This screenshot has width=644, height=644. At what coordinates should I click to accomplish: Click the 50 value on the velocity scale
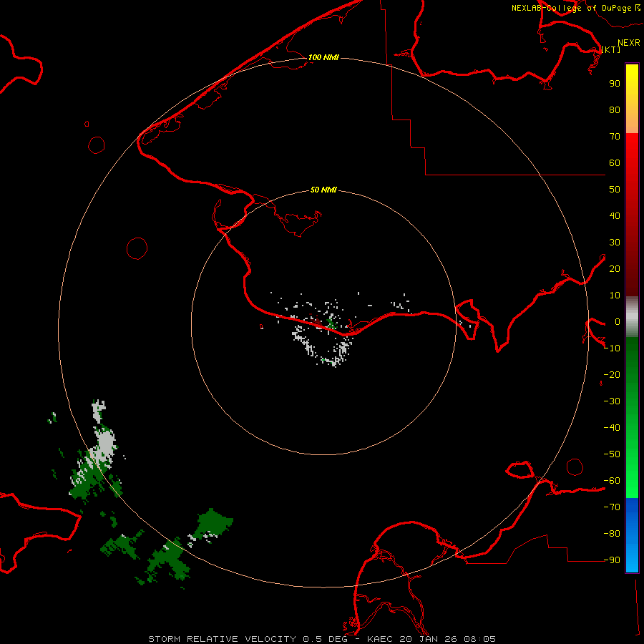[x=615, y=190]
